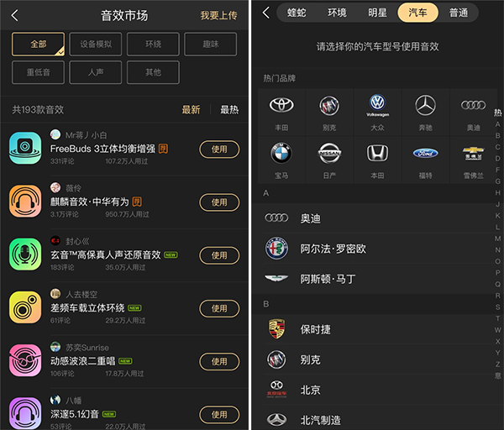
Task: Select the 全部 category filter
Action: (39, 45)
